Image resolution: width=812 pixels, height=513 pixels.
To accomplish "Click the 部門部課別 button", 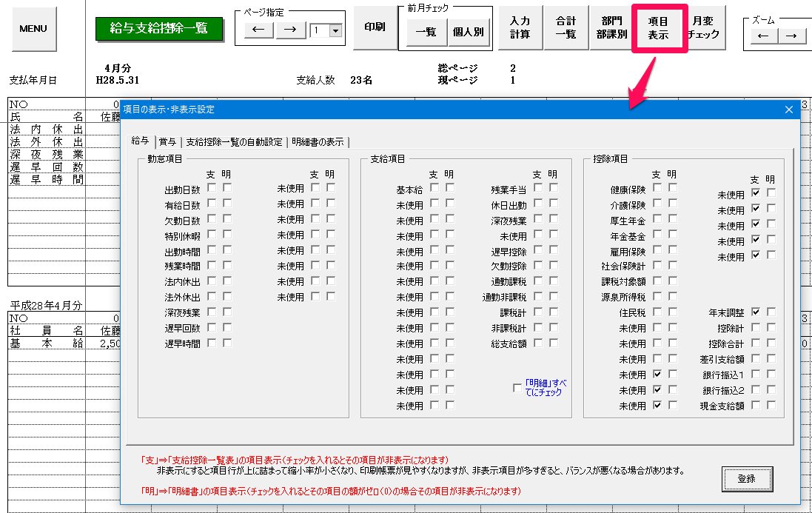I will click(x=611, y=28).
